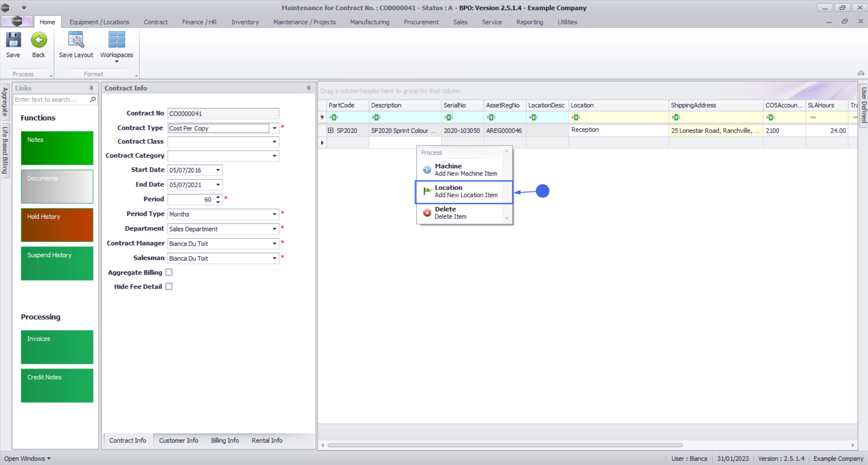Open the Department dropdown arrow
The image size is (868, 465).
[x=274, y=229]
